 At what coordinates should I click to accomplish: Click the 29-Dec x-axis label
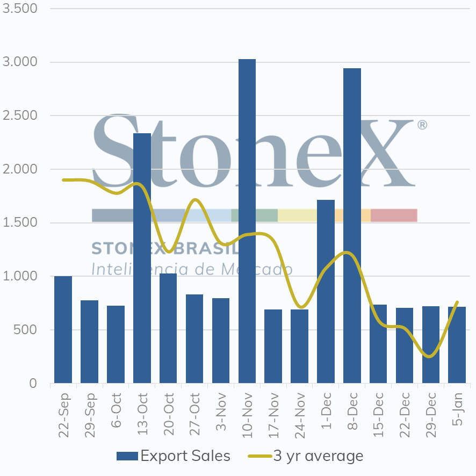(x=431, y=415)
